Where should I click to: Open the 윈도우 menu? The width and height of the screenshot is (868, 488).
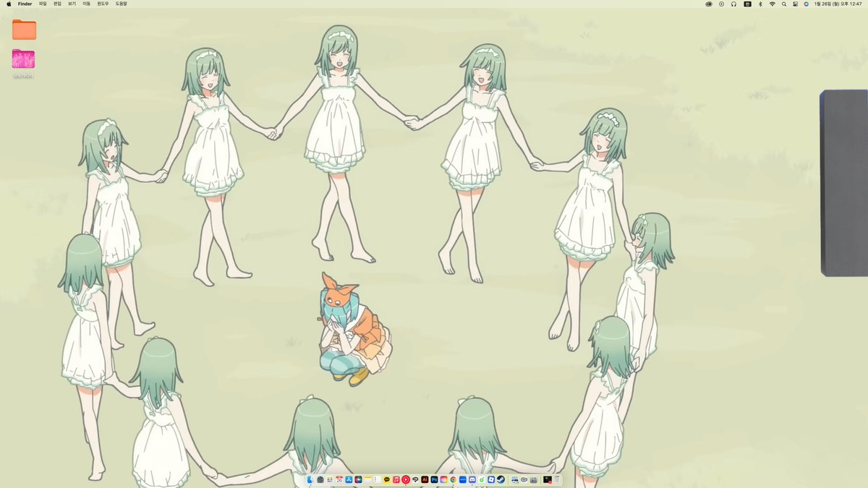pos(103,4)
